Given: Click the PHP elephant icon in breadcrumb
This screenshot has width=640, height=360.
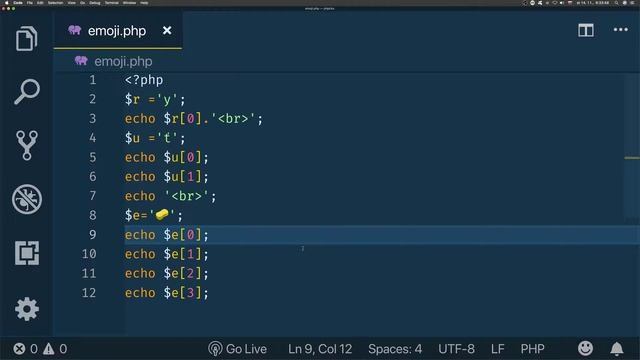Looking at the screenshot, I should point(81,61).
